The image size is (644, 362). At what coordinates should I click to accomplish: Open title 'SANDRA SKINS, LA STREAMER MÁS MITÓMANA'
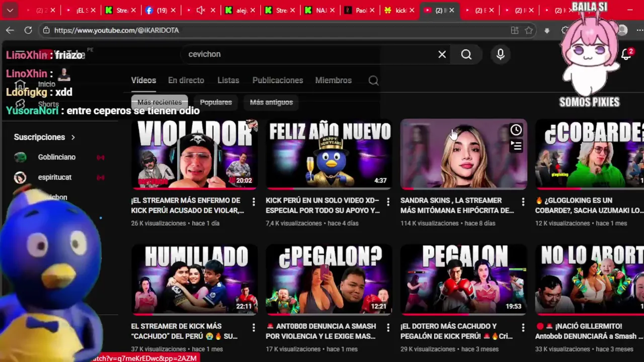coord(457,206)
